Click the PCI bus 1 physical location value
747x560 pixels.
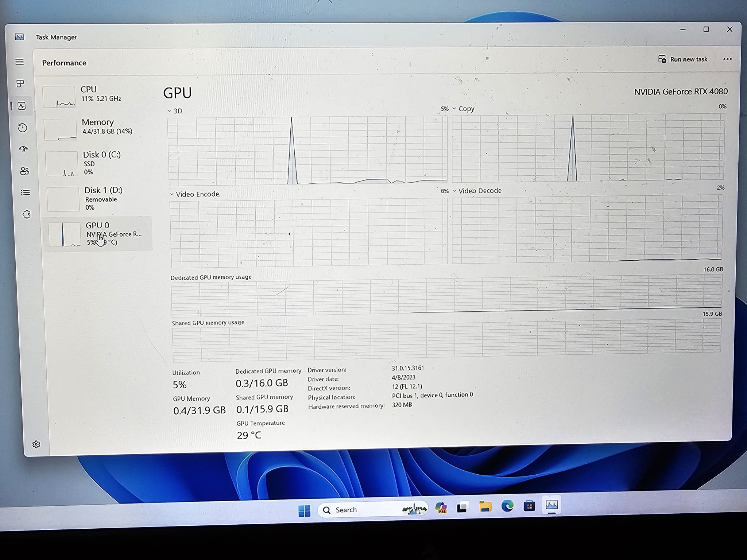point(432,395)
